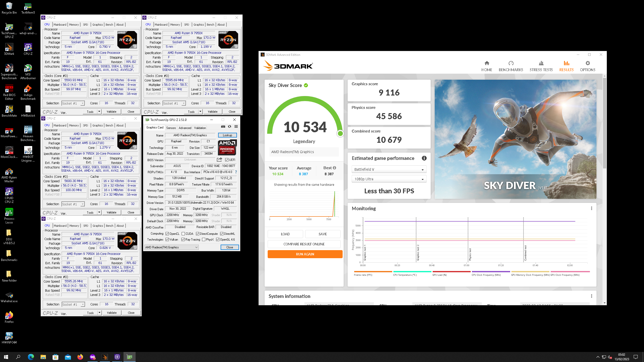Viewport: 644px width, 362px height.
Task: Open File Explorer from the taskbar
Action: tap(43, 357)
